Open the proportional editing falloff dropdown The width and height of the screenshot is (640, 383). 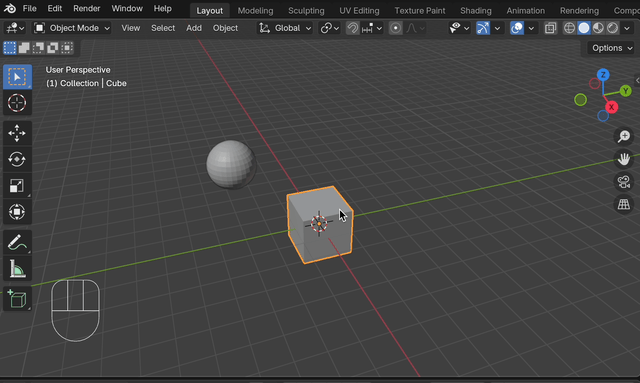[x=416, y=28]
